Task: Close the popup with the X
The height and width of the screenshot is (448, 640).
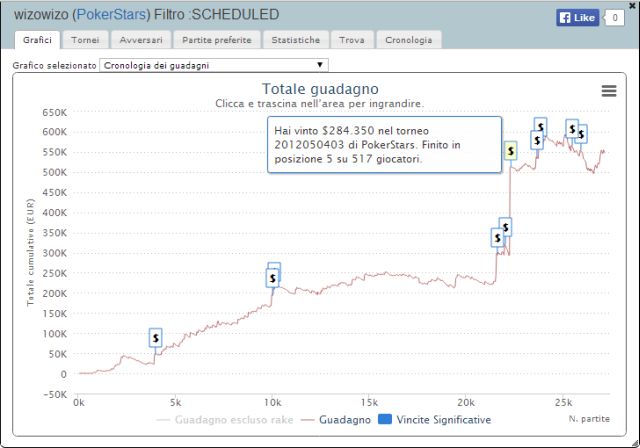Action: tap(633, 6)
